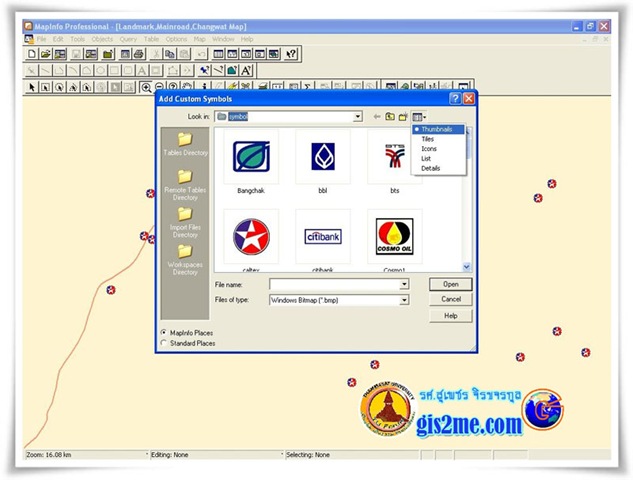Click the Open folder toolbar icon

tap(46, 54)
